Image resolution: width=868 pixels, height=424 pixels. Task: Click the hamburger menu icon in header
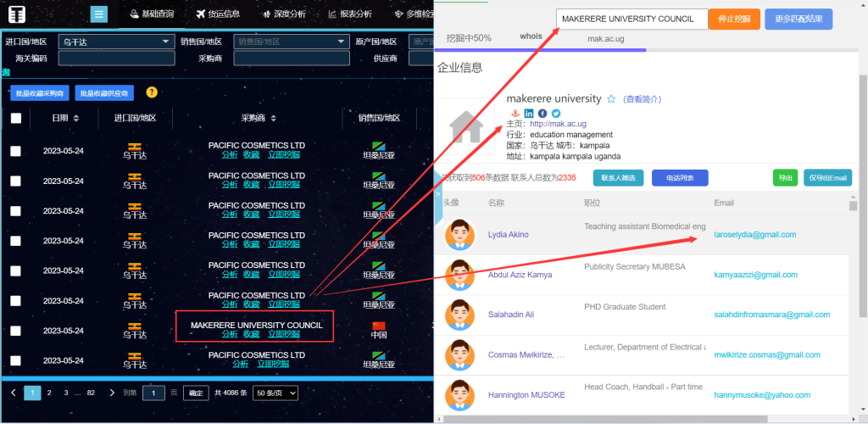pyautogui.click(x=99, y=14)
